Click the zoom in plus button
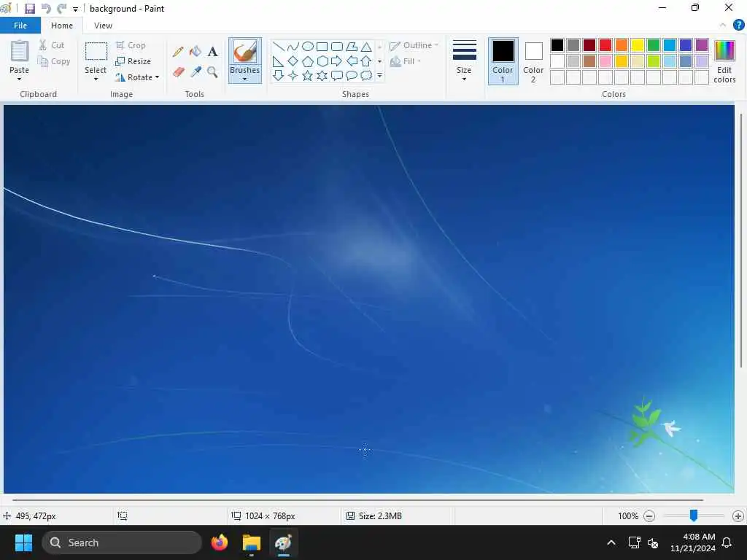 [x=738, y=516]
